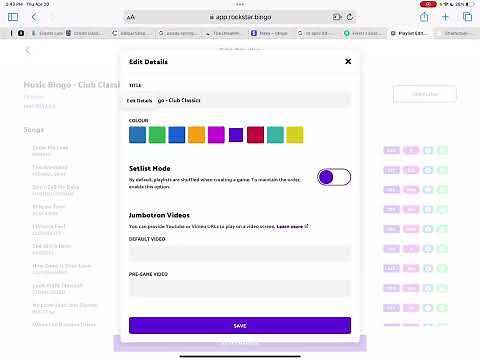Pick the green colour swatch
This screenshot has width=480, height=360.
pyautogui.click(x=157, y=135)
